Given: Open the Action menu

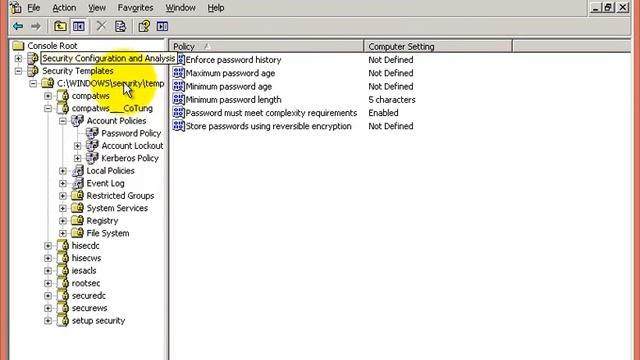Looking at the screenshot, I should pos(64,8).
